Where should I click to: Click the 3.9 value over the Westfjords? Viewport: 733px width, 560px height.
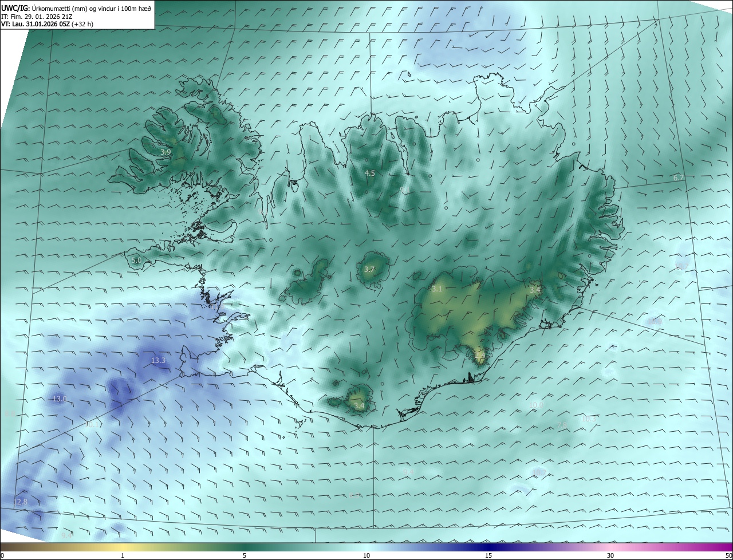[165, 152]
